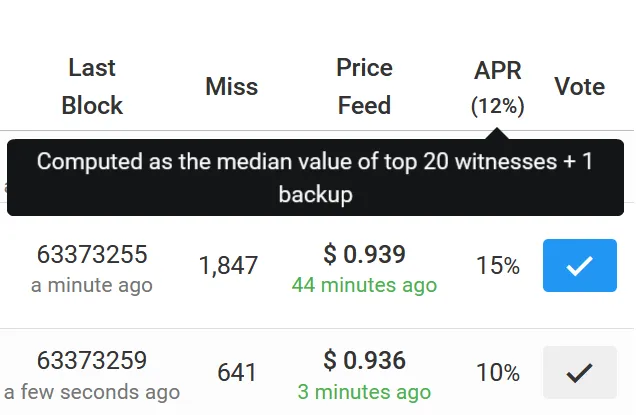Select the Vote column header
This screenshot has width=636, height=415.
[x=580, y=86]
